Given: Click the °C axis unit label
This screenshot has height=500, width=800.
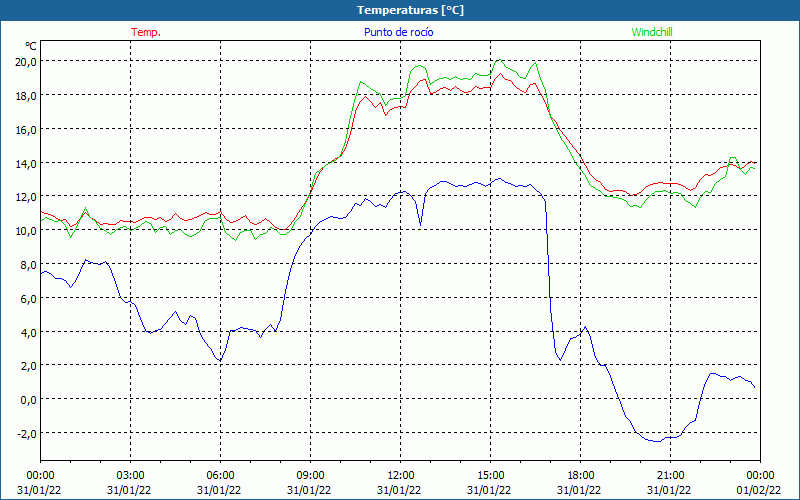Looking at the screenshot, I should coord(31,46).
